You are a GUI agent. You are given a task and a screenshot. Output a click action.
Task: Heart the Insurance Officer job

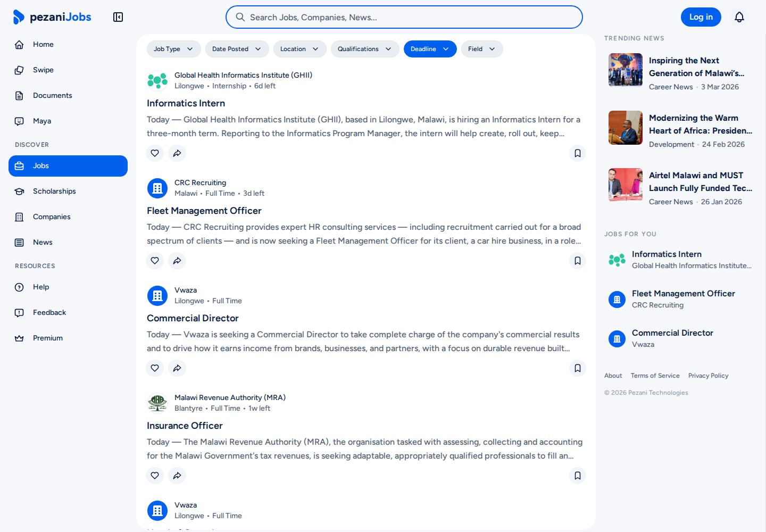pos(155,476)
